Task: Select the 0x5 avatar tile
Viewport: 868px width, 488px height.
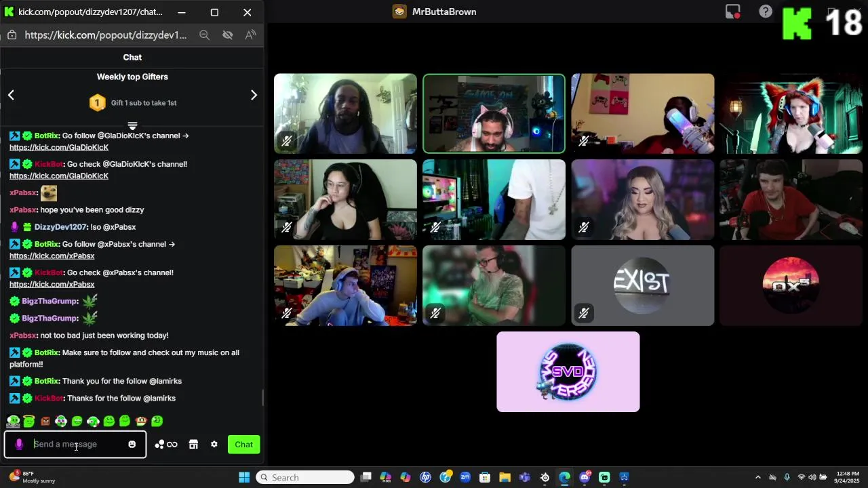Action: [791, 285]
